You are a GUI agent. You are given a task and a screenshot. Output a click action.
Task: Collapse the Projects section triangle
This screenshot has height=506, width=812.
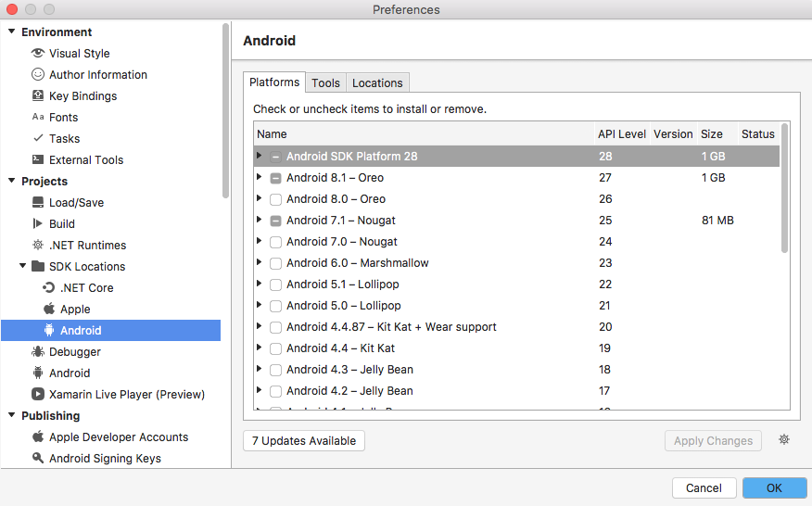click(x=12, y=181)
